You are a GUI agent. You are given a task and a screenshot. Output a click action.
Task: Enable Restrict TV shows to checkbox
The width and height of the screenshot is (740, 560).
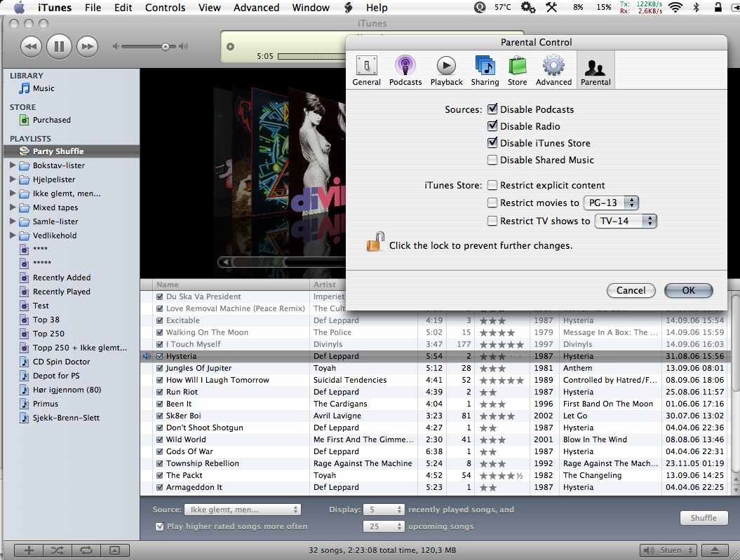click(x=492, y=221)
